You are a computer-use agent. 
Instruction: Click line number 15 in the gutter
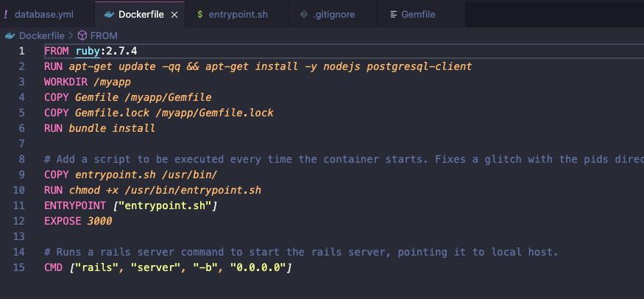pos(18,268)
